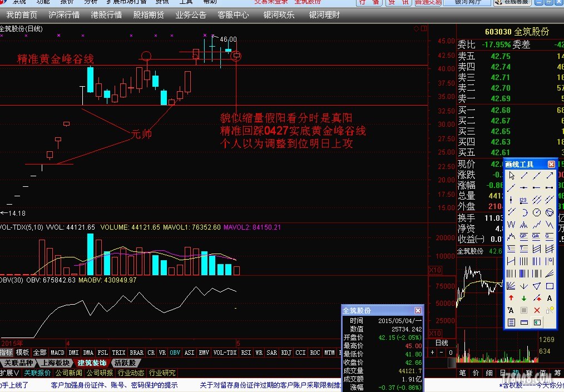
Task: Insert a red up arrow marker
Action: tap(511, 298)
